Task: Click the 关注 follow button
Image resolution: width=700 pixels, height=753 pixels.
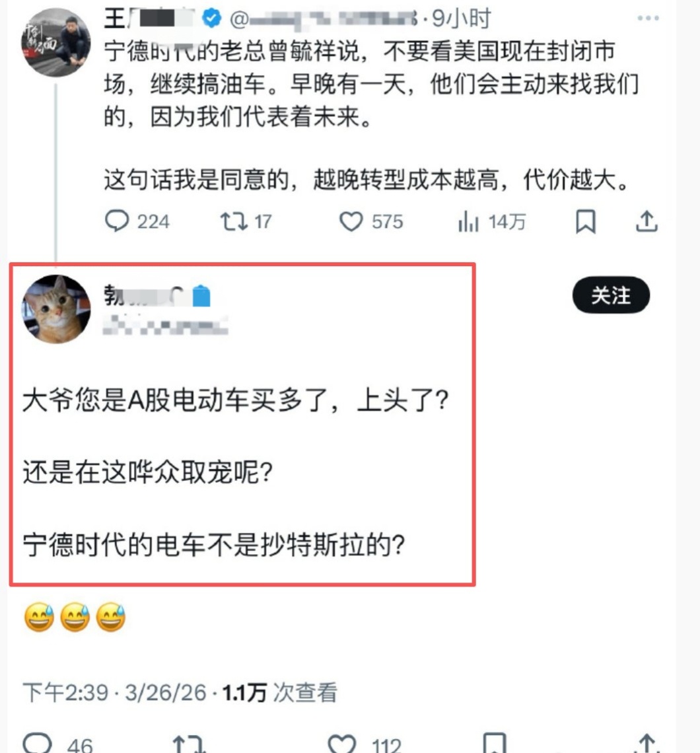Action: 611,295
